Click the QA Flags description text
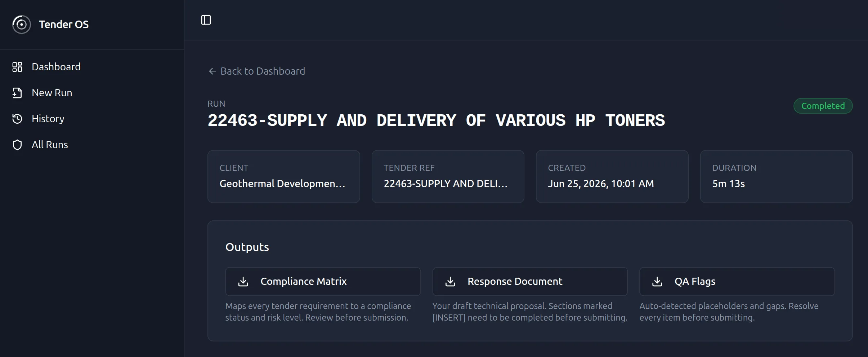Viewport: 868px width, 357px height. pos(729,312)
